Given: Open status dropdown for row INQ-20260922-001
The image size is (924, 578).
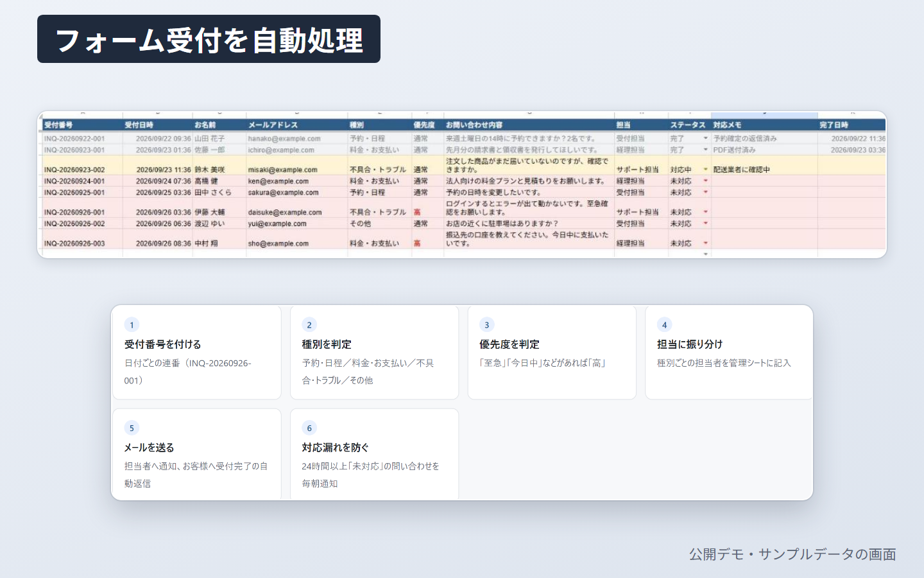Looking at the screenshot, I should 706,138.
